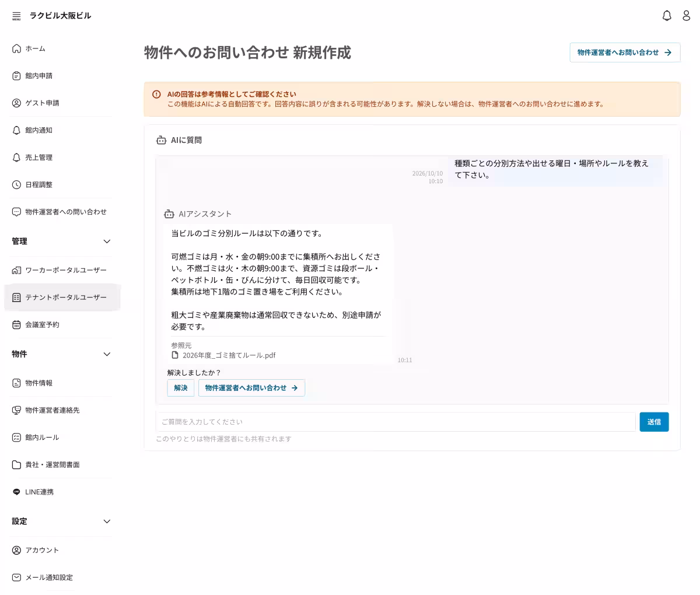Click the 貴社・運営間書面 folder icon
This screenshot has height=595, width=700.
click(x=16, y=465)
